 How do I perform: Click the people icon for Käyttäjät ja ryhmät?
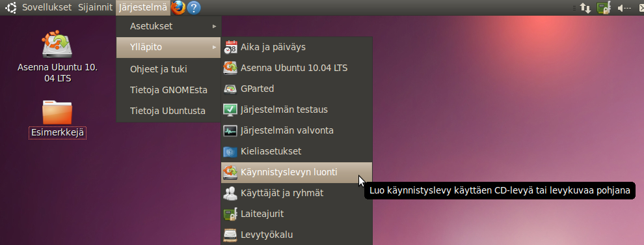(x=230, y=194)
